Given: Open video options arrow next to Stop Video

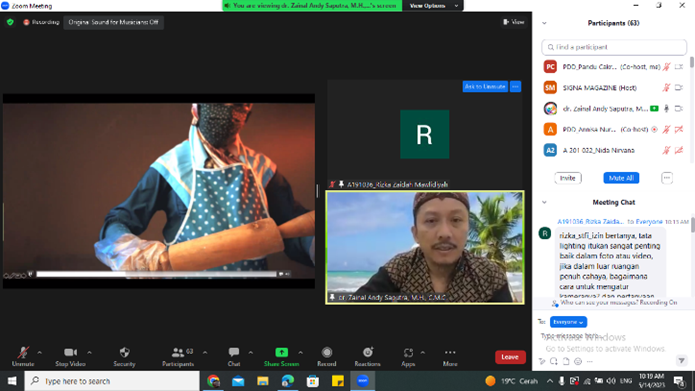Looking at the screenshot, I should click(x=90, y=353).
